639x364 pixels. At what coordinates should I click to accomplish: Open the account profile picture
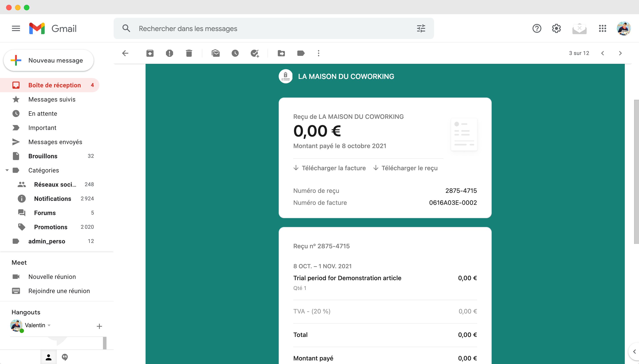tap(623, 29)
